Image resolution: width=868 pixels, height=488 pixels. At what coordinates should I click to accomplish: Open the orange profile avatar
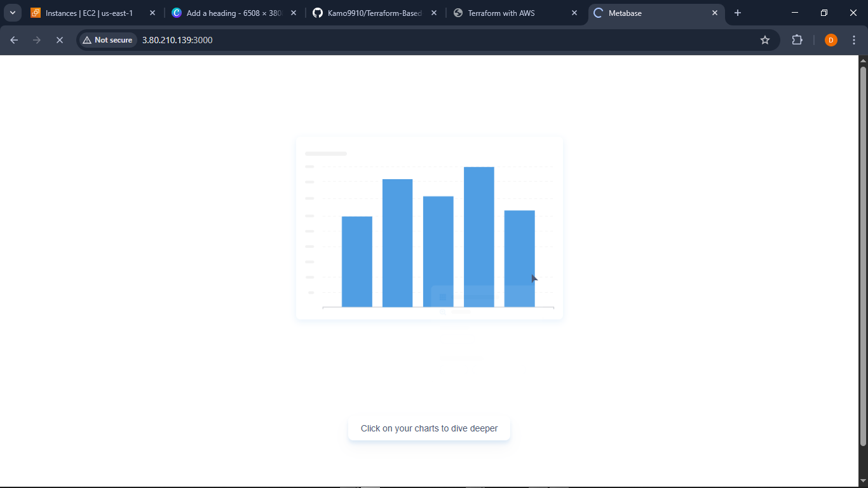click(831, 40)
